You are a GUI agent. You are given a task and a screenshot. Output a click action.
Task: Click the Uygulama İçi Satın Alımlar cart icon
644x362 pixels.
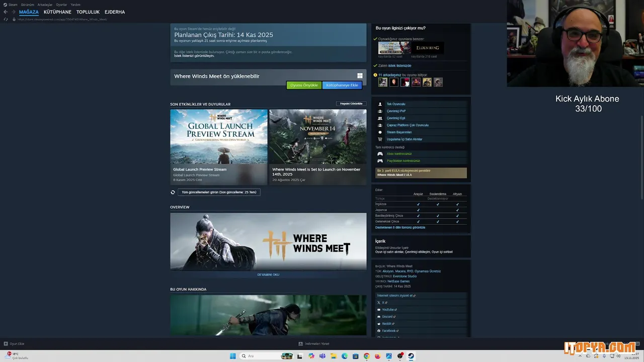pyautogui.click(x=380, y=139)
